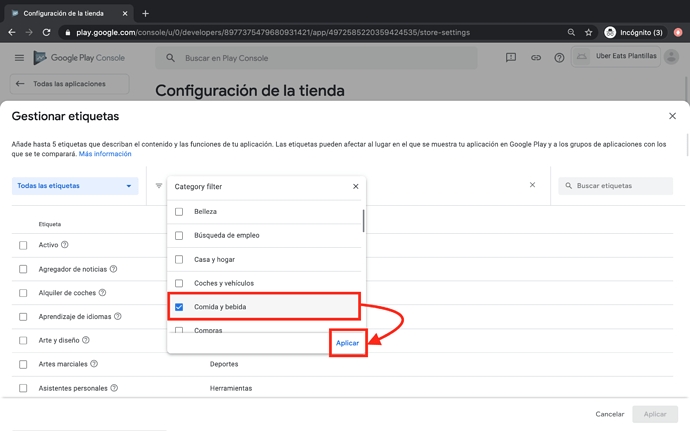Open the help question mark icon
This screenshot has width=690, height=431.
[559, 58]
